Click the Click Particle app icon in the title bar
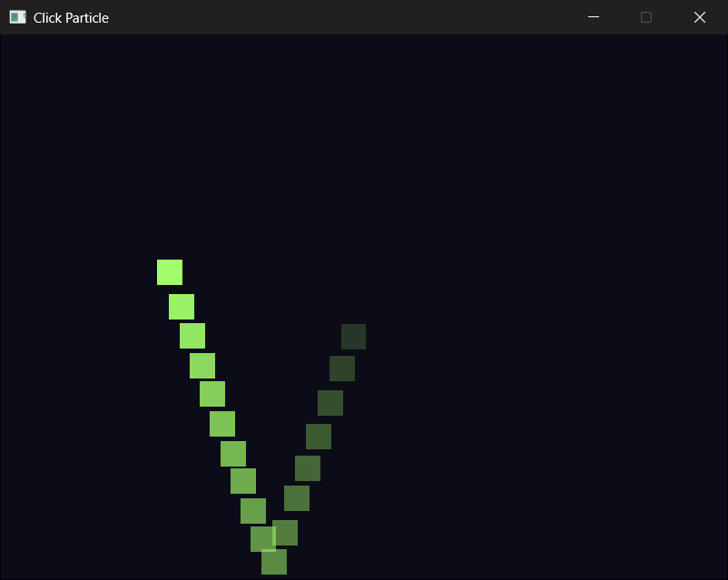728x580 pixels. [x=17, y=17]
